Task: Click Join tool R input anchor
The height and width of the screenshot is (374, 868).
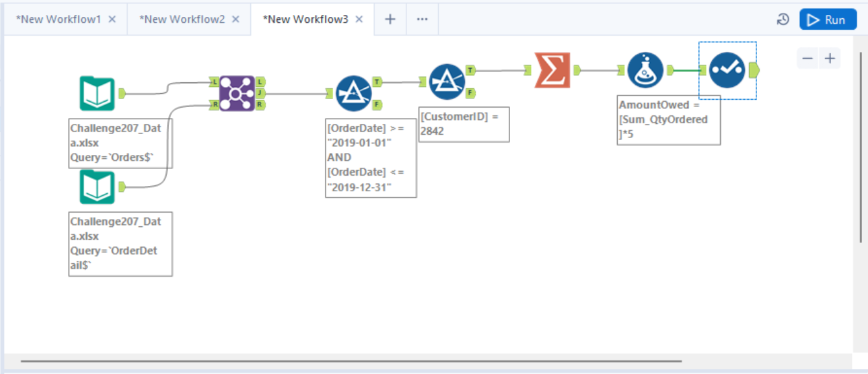Action: pos(214,104)
